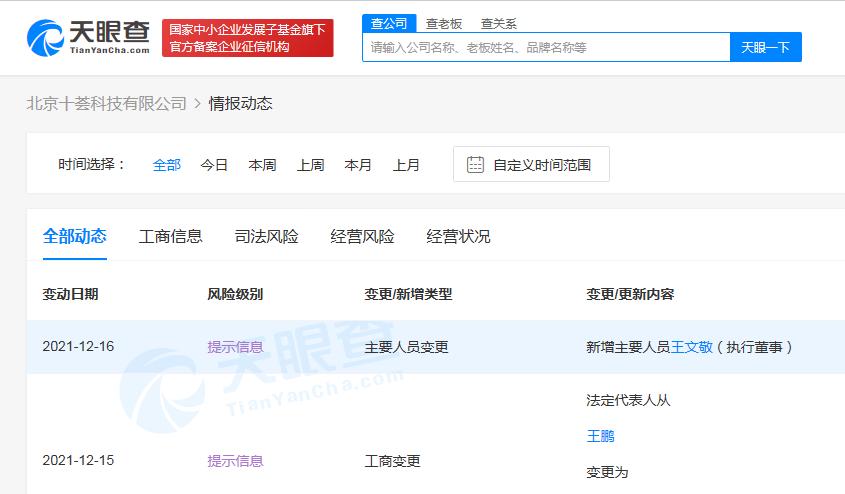This screenshot has width=845, height=494.
Task: Click 工商变更 type cell
Action: click(x=392, y=461)
